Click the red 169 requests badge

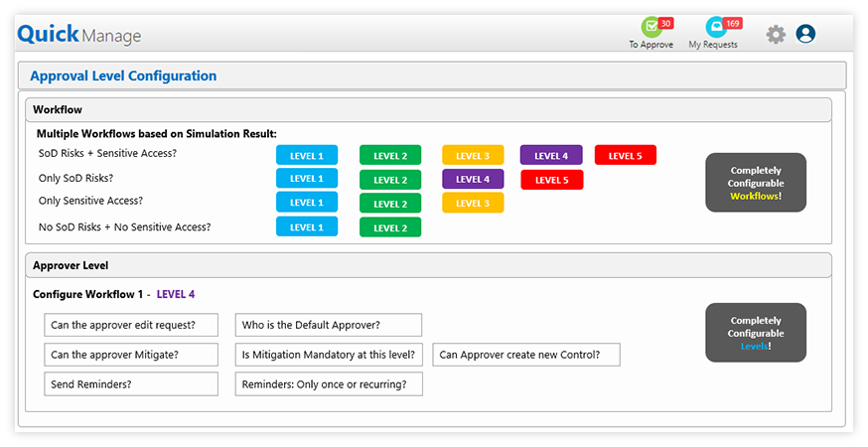[x=732, y=23]
